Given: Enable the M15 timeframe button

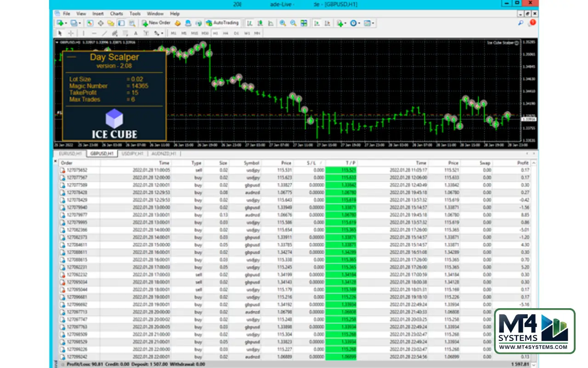Looking at the screenshot, I should click(194, 33).
